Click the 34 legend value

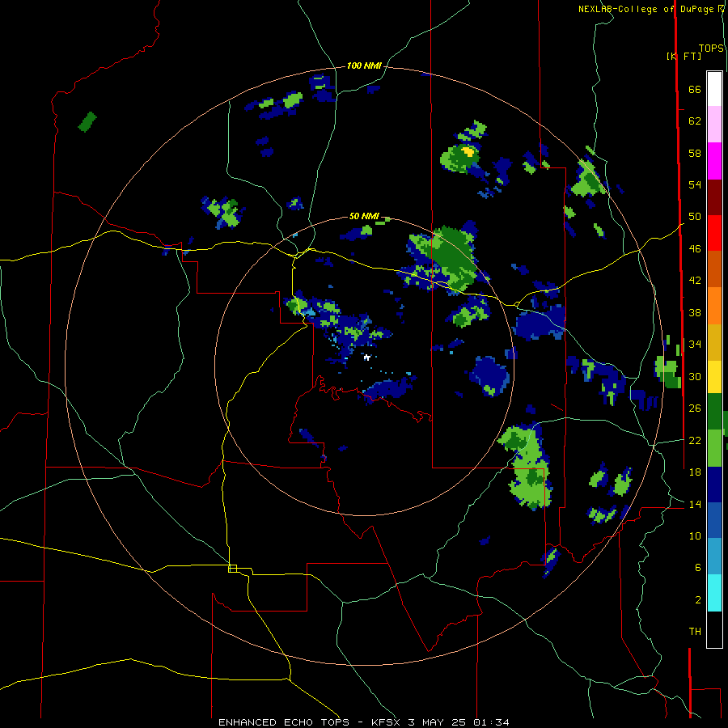695,345
